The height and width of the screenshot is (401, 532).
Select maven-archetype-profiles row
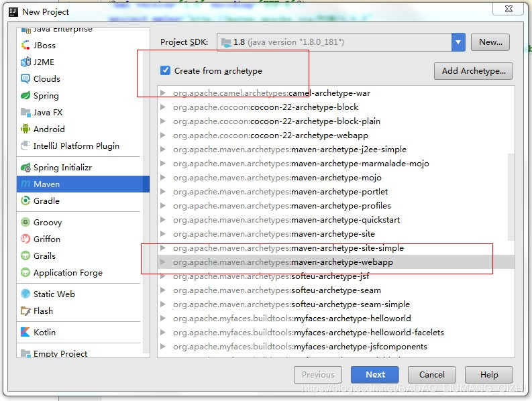pyautogui.click(x=336, y=206)
